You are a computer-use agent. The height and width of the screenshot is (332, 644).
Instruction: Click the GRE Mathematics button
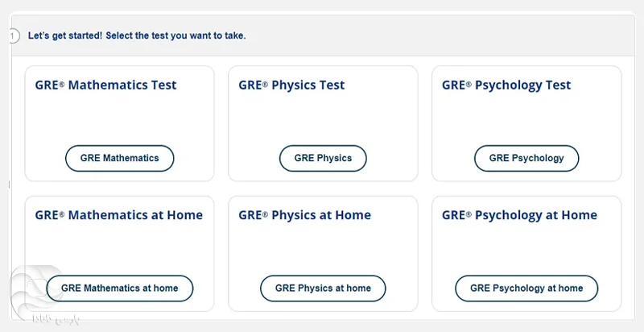[119, 158]
